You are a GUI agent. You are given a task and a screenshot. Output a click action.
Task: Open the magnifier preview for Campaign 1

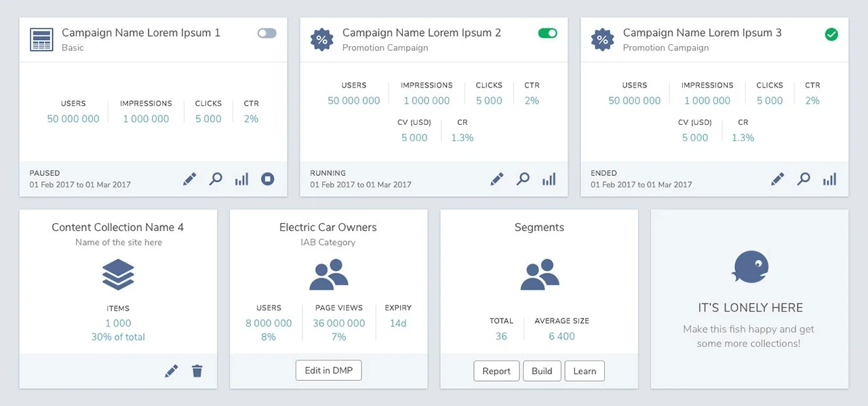[216, 179]
